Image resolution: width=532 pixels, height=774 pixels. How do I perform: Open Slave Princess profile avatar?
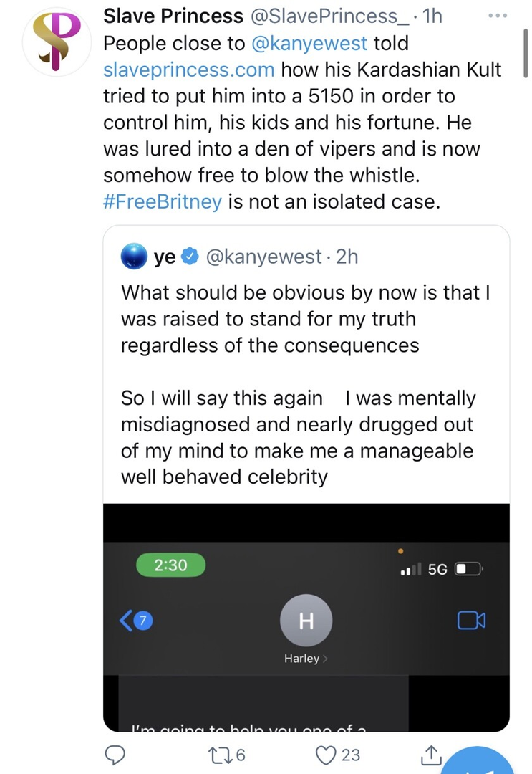[x=57, y=40]
